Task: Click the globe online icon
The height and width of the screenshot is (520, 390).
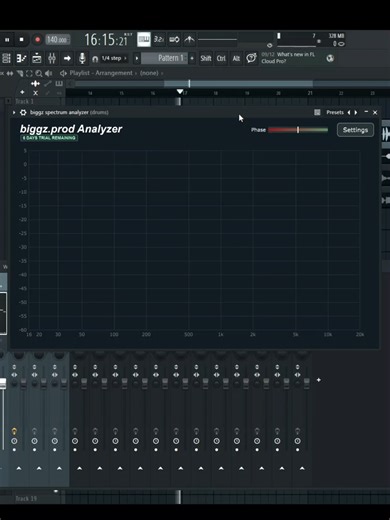Action: pyautogui.click(x=330, y=58)
